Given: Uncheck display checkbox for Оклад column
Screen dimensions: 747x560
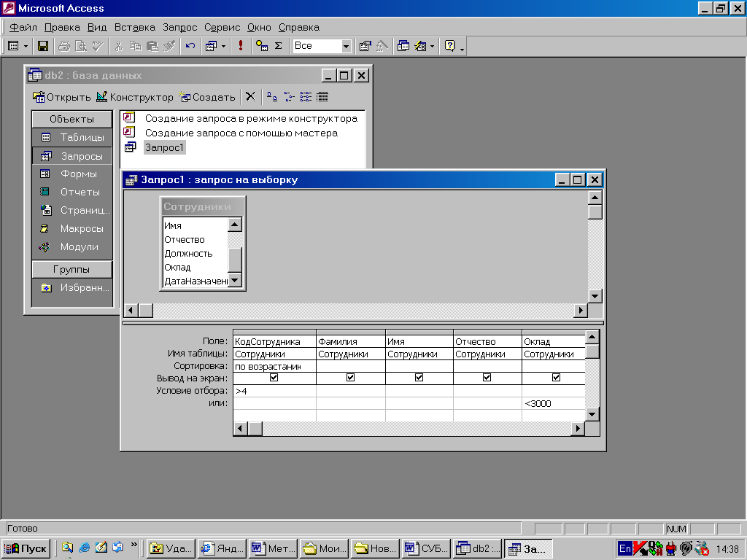Looking at the screenshot, I should coord(556,378).
